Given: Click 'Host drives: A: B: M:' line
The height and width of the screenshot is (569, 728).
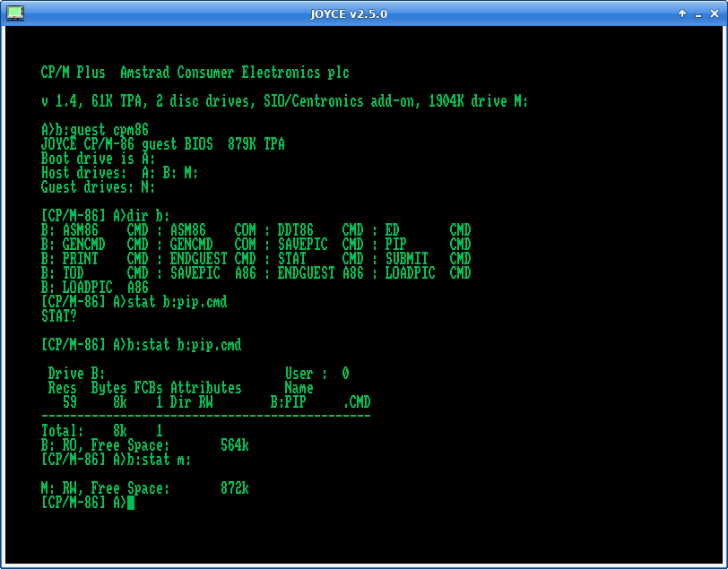Looking at the screenshot, I should coord(120,173).
